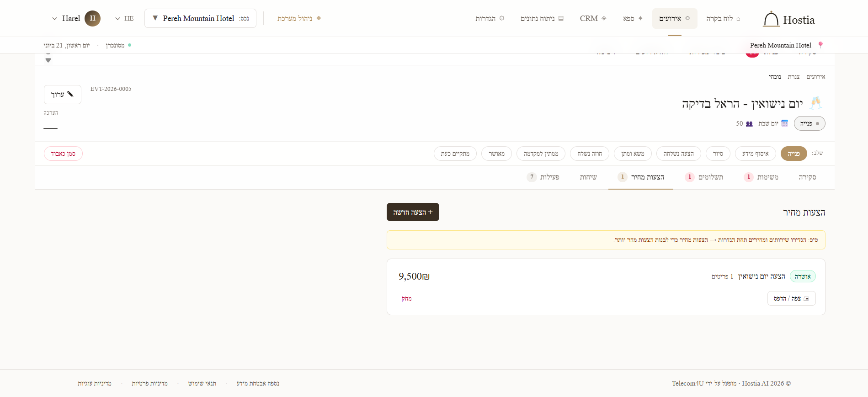Click the event ID EVT-2026-0005
This screenshot has height=397, width=868.
coord(111,89)
